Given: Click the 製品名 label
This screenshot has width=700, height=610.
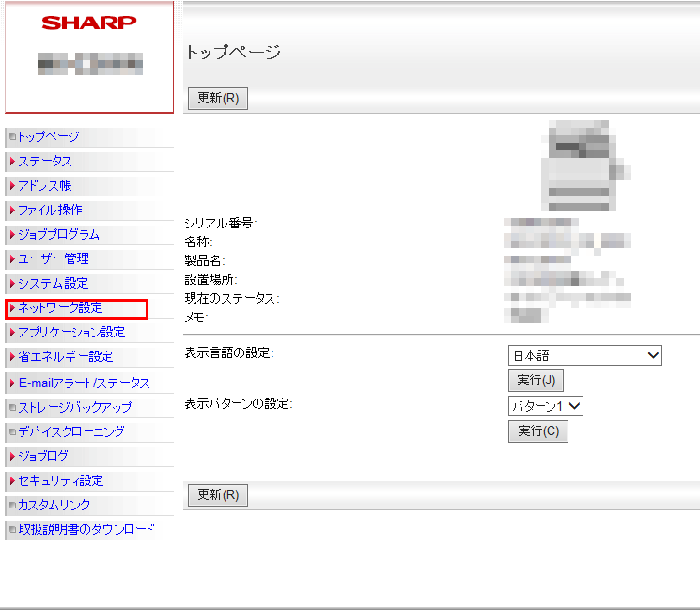Looking at the screenshot, I should (x=205, y=260).
